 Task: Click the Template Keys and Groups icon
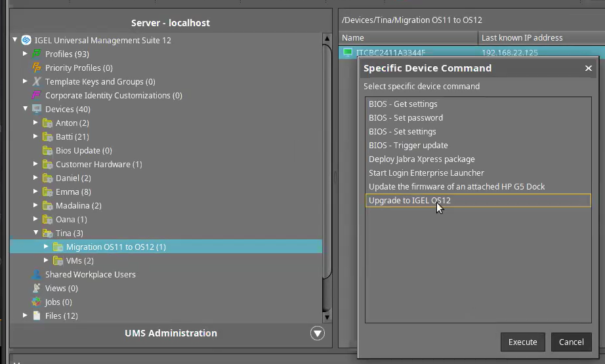[x=37, y=82]
